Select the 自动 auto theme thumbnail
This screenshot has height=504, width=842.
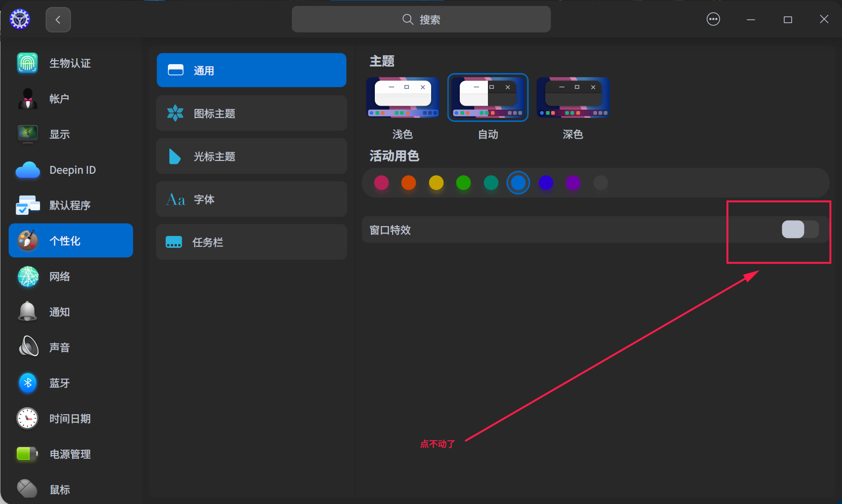488,97
